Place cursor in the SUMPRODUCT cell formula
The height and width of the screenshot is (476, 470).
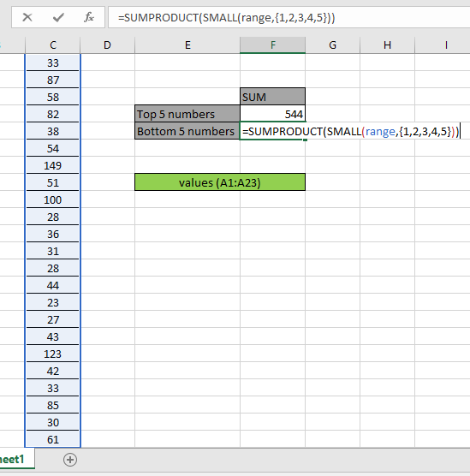[x=351, y=132]
